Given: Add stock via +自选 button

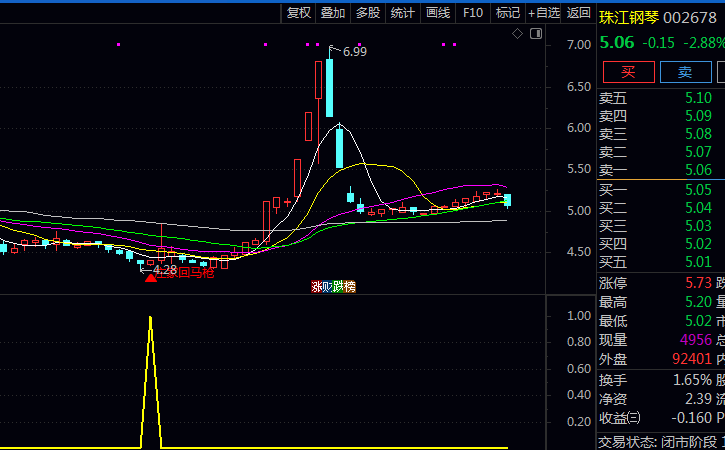Looking at the screenshot, I should pyautogui.click(x=544, y=13).
